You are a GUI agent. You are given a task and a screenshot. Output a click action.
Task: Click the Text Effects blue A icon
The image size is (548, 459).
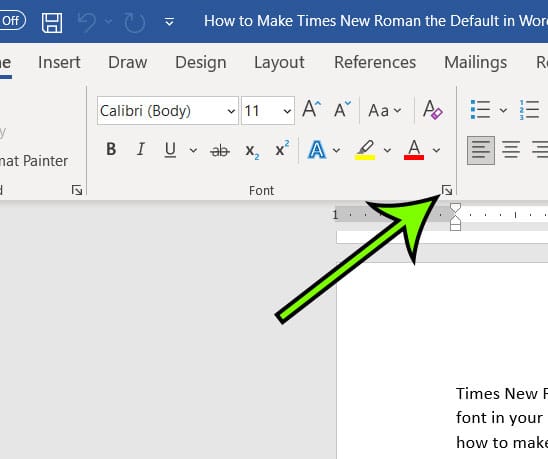(317, 150)
